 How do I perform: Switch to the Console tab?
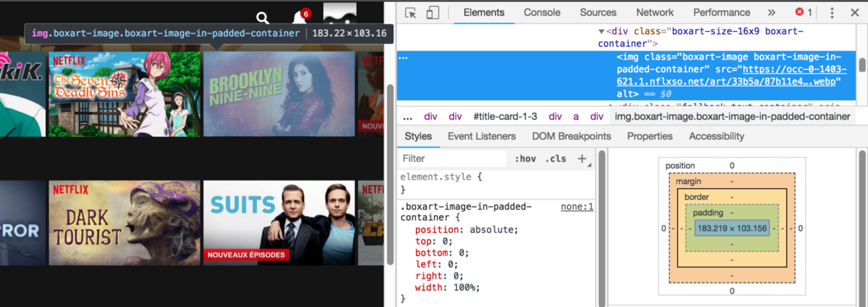(x=542, y=13)
